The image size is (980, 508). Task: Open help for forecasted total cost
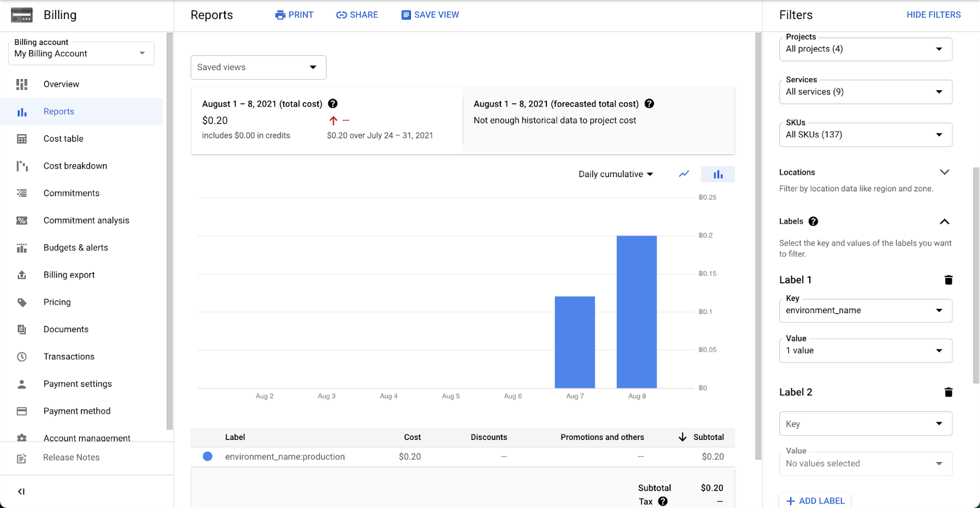649,104
